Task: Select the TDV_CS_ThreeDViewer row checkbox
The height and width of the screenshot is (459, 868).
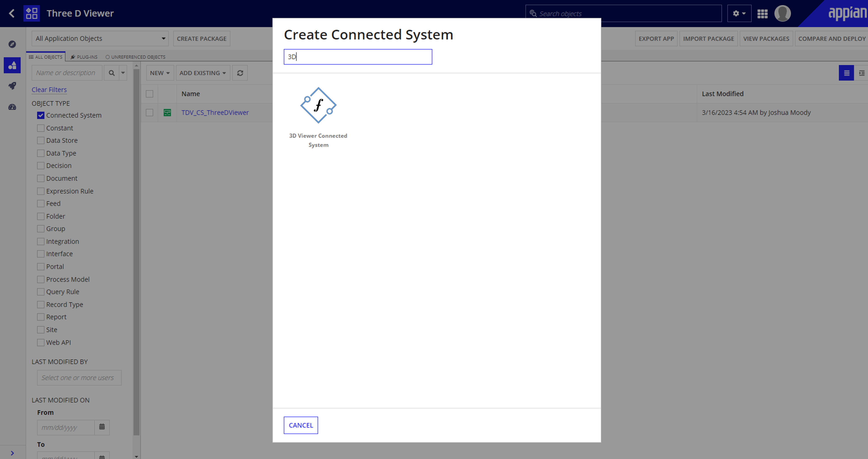Action: point(149,113)
